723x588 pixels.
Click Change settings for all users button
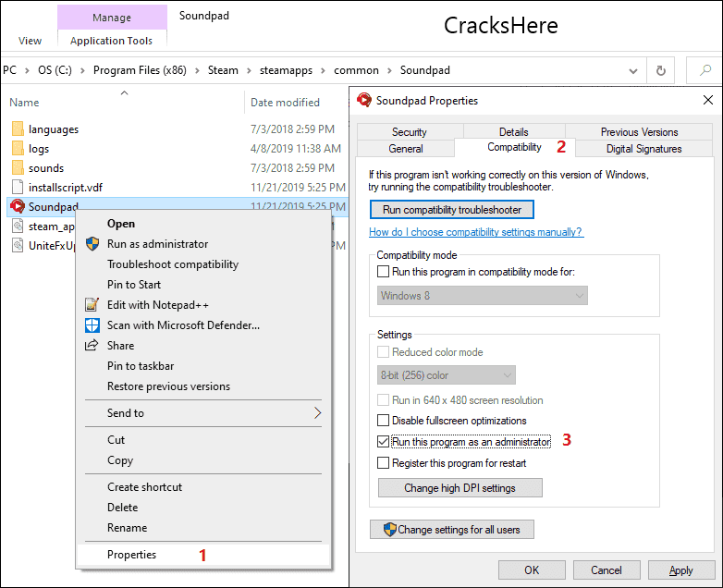click(x=452, y=530)
